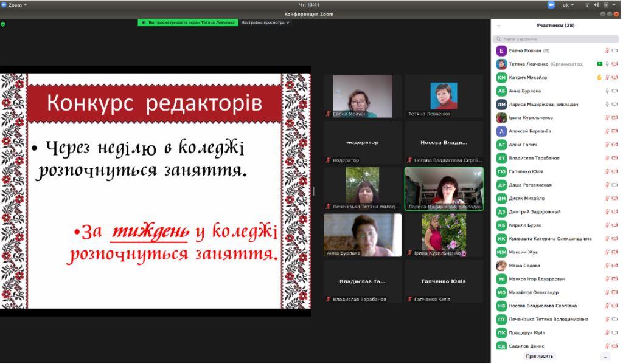Open the uk keyboard layout dropdown

pos(568,5)
